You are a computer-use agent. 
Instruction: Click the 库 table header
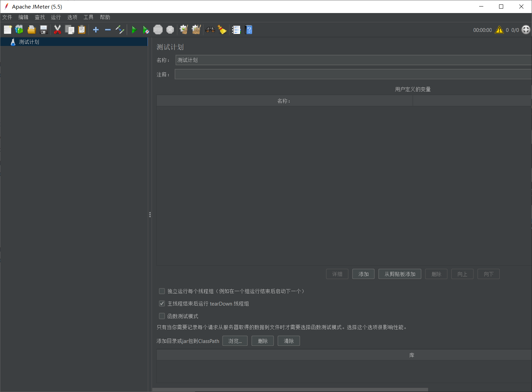pyautogui.click(x=344, y=355)
